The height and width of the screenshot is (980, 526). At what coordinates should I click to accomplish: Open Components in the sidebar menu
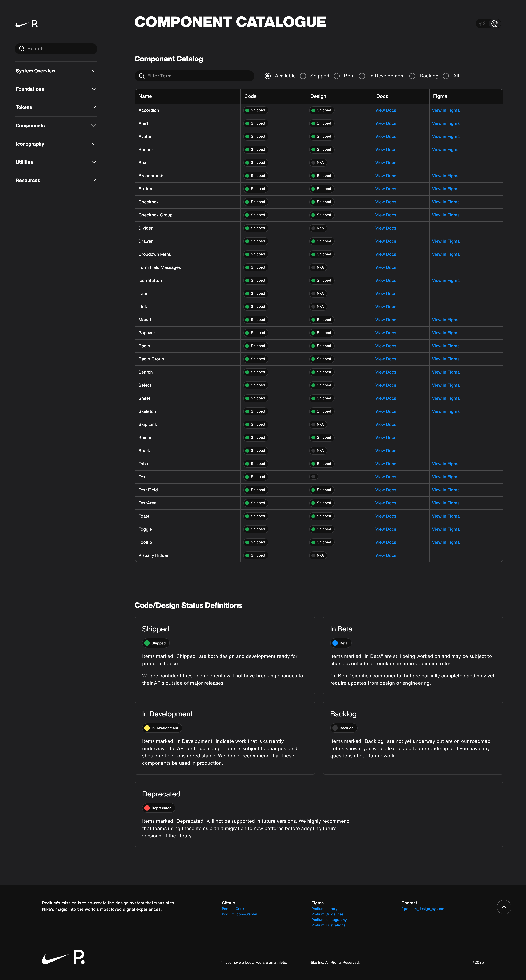(x=56, y=126)
